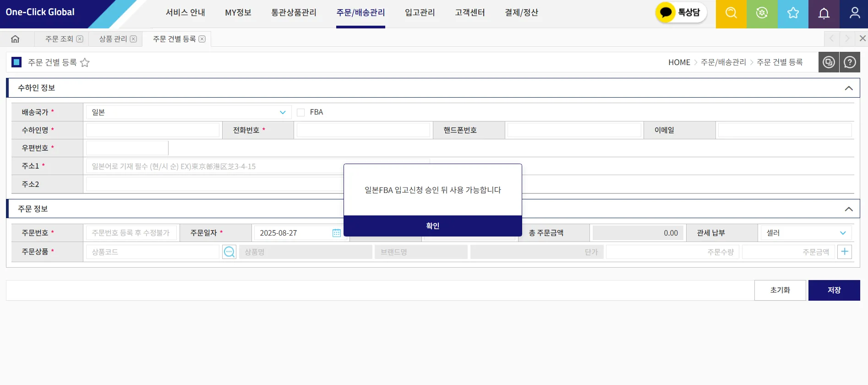Focus the 주문수량 input field
Image resolution: width=868 pixels, height=385 pixels.
tap(672, 252)
